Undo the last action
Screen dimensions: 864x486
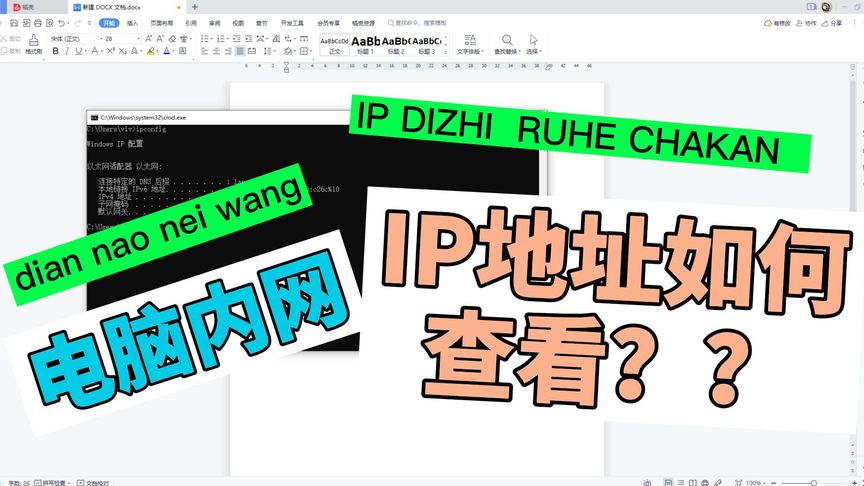click(61, 23)
